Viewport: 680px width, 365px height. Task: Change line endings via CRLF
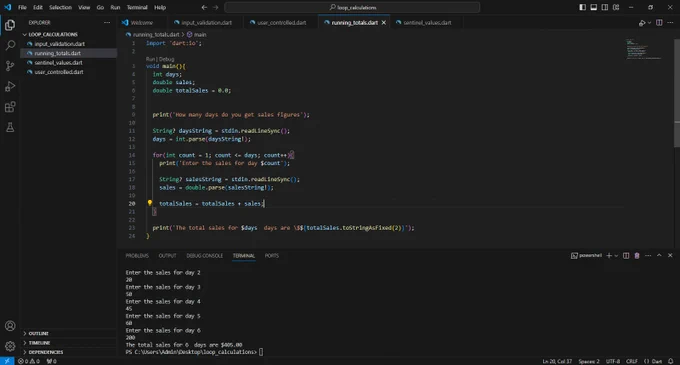click(632, 361)
